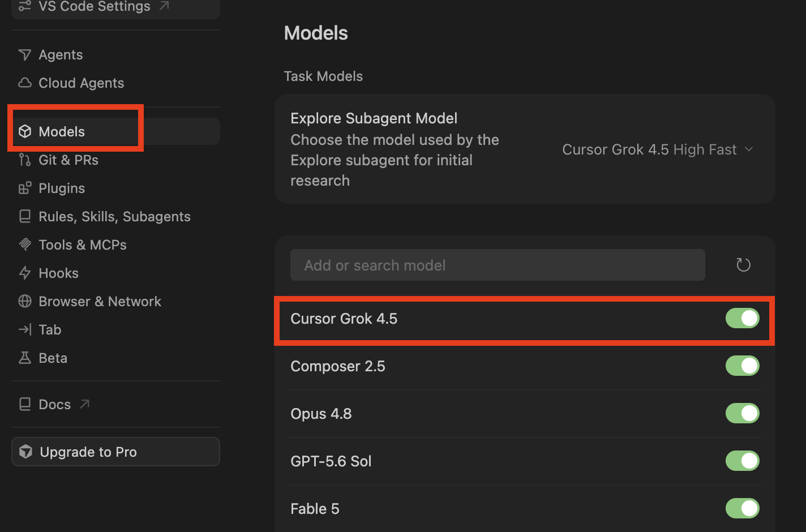Turn off the Opus 4.8 switch
The height and width of the screenshot is (532, 806).
coord(743,413)
